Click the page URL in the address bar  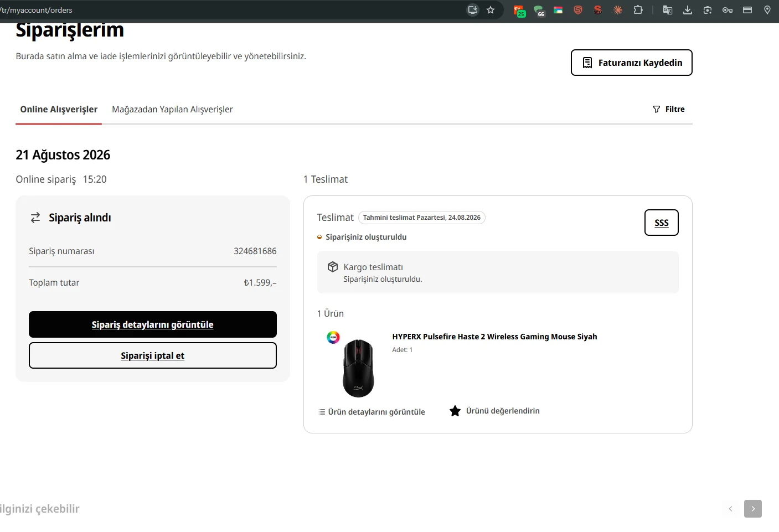coord(37,10)
